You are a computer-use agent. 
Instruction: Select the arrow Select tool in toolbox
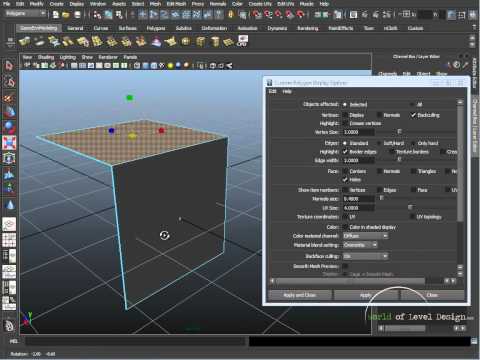coord(9,66)
